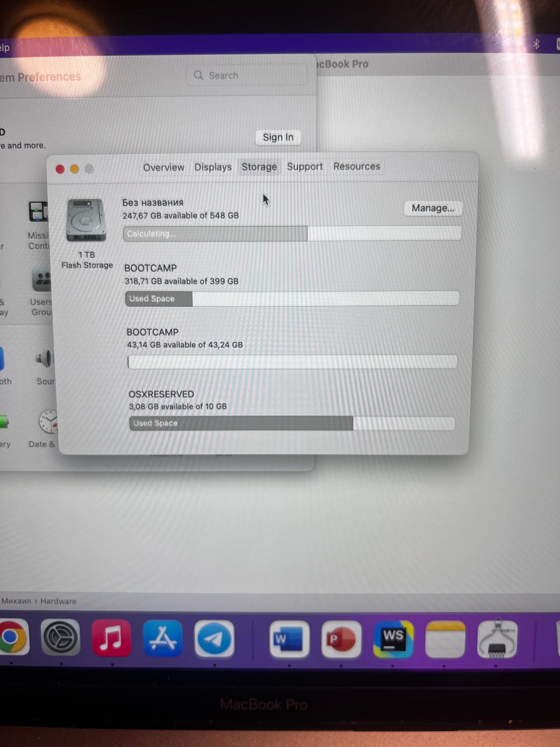Click the 1 TB Flash Storage drive icon
560x747 pixels.
pyautogui.click(x=86, y=220)
